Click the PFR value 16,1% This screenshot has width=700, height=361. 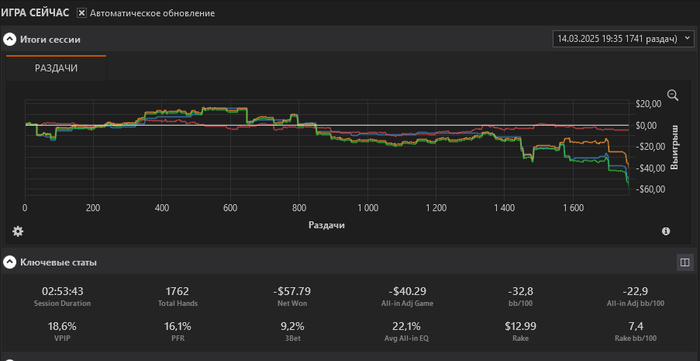pos(177,326)
